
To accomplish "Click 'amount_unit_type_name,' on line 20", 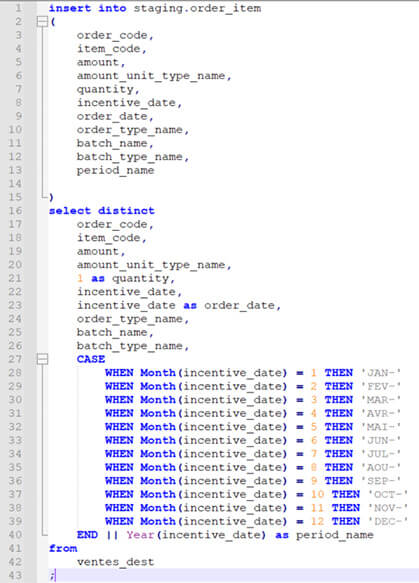I will (x=154, y=265).
